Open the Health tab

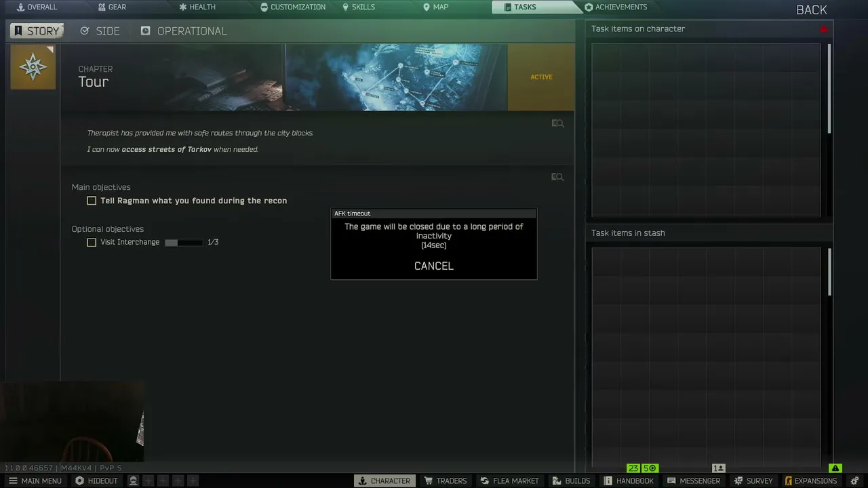tap(197, 7)
